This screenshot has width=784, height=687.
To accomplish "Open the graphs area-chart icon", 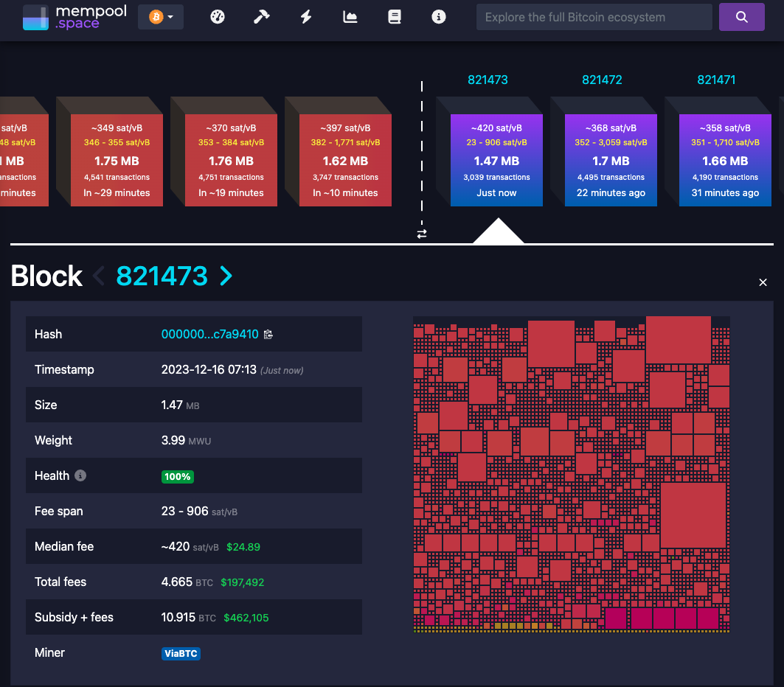I will pos(350,17).
